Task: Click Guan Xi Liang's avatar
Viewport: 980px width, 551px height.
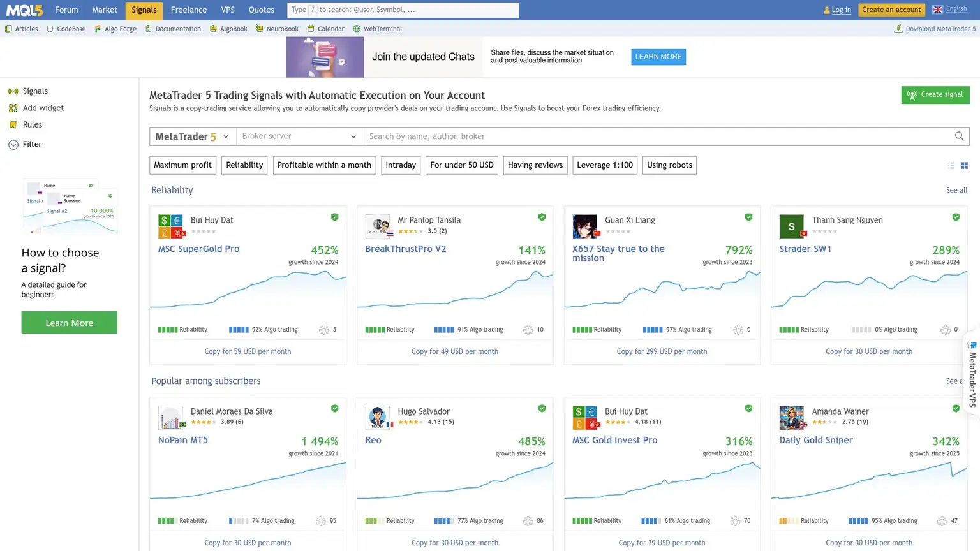Action: click(585, 226)
